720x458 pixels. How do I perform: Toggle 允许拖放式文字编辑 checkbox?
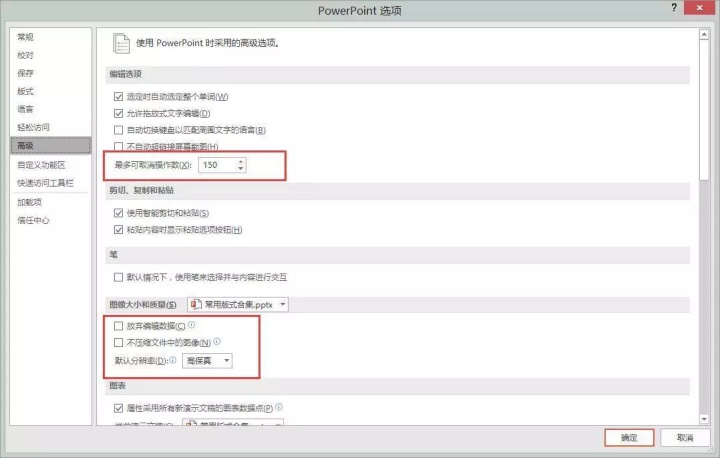tap(118, 113)
